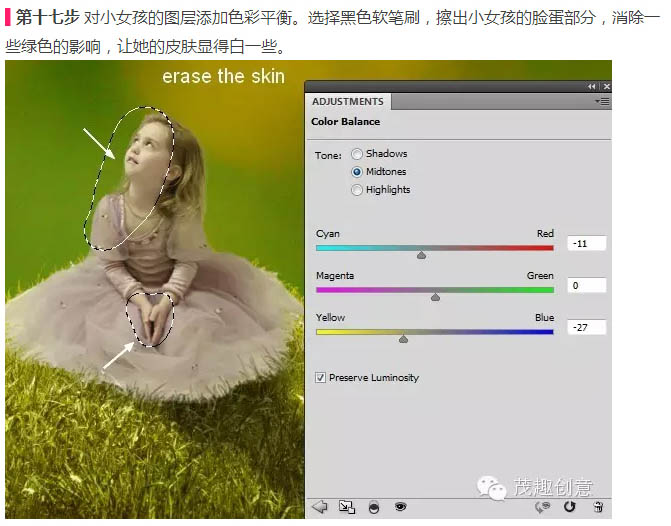Toggle the Preserve Luminosity checkbox
Viewport: 671px width, 526px height.
(321, 378)
